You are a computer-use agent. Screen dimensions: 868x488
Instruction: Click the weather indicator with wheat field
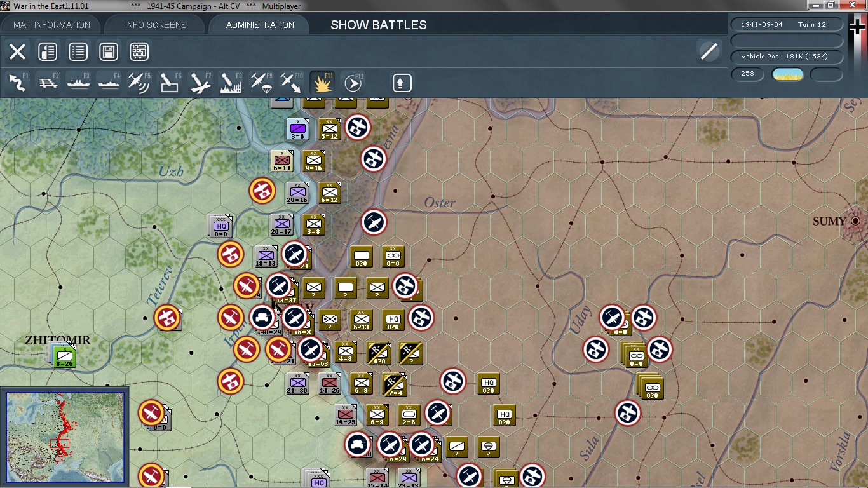(x=787, y=74)
